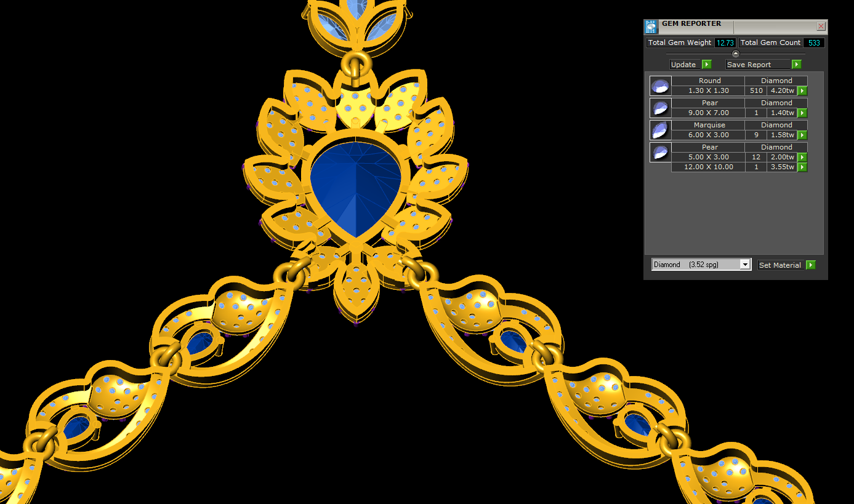Click the 1.30 X 1.30 size cell

pyautogui.click(x=708, y=91)
